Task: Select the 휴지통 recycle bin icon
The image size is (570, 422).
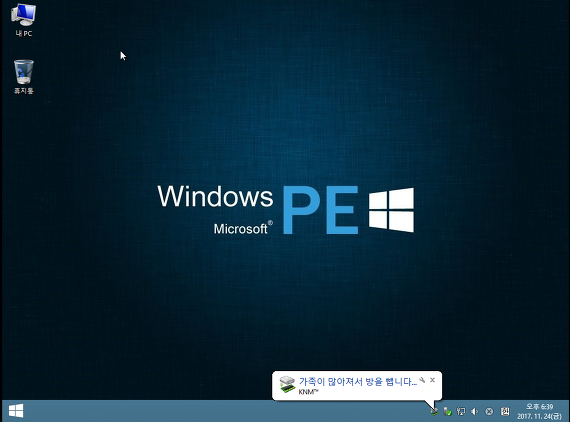Action: pyautogui.click(x=24, y=77)
